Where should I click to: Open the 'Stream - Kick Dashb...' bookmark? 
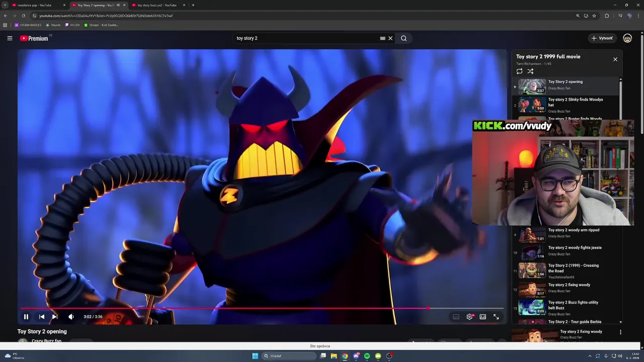pos(101,25)
